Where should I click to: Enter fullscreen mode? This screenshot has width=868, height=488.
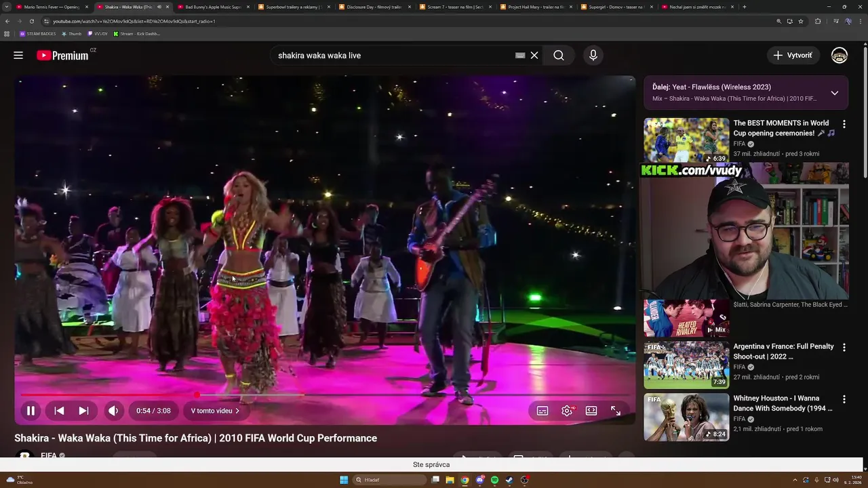pos(616,411)
